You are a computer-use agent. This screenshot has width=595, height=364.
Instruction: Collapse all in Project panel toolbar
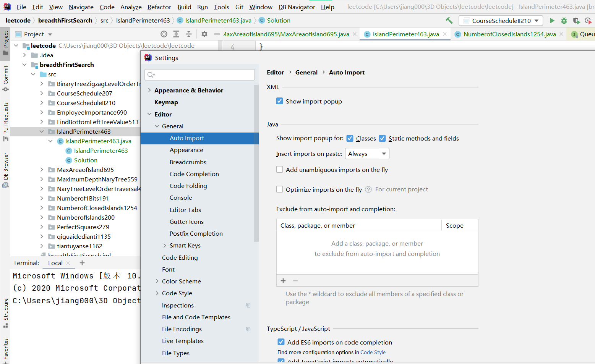[x=189, y=34]
